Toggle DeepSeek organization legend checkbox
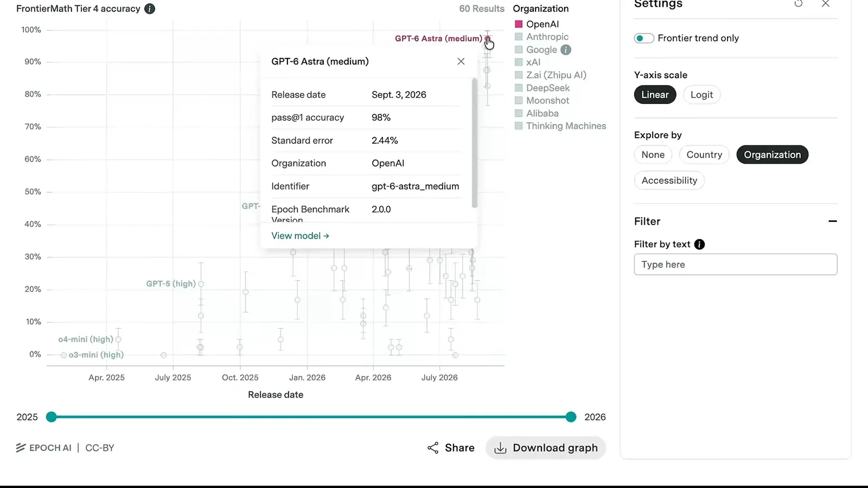 pyautogui.click(x=519, y=88)
